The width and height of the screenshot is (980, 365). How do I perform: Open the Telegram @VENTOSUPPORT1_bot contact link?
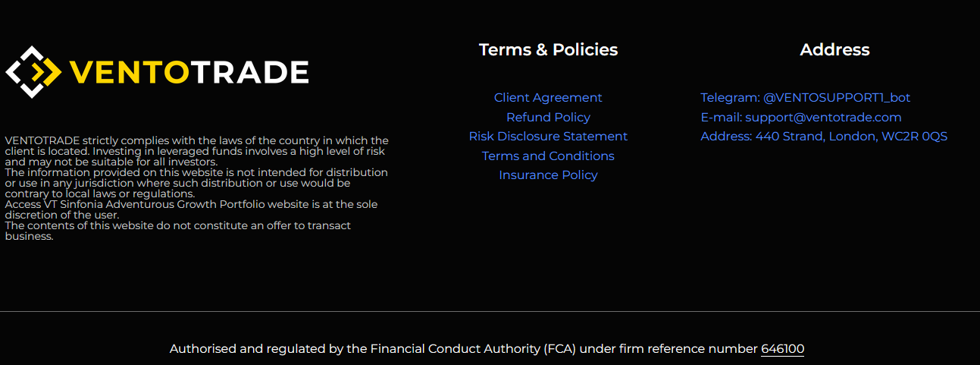pyautogui.click(x=805, y=98)
